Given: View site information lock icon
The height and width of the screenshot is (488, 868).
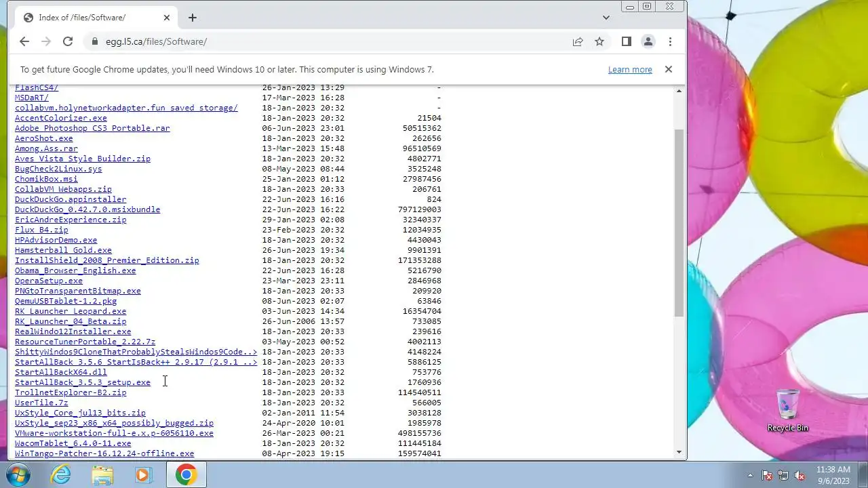Looking at the screenshot, I should pyautogui.click(x=95, y=41).
